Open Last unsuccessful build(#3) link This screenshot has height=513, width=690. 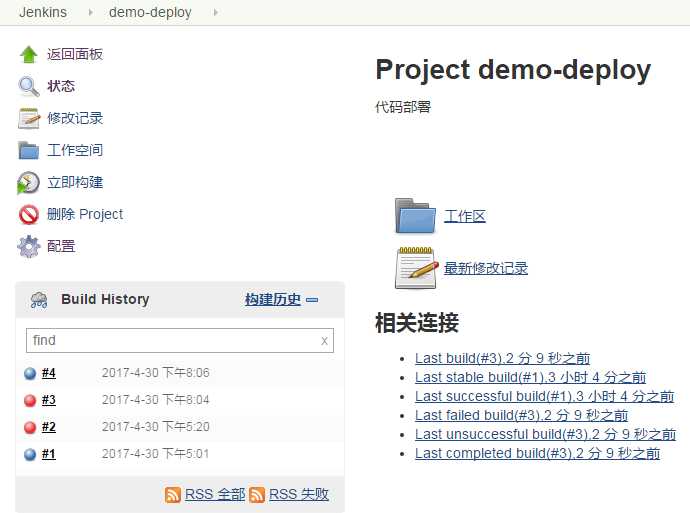click(x=545, y=435)
